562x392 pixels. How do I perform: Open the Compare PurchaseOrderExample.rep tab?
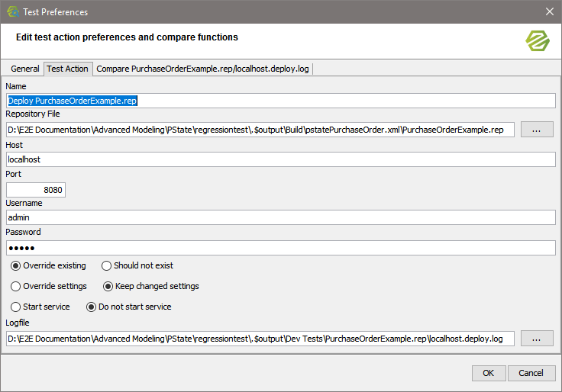coord(202,69)
